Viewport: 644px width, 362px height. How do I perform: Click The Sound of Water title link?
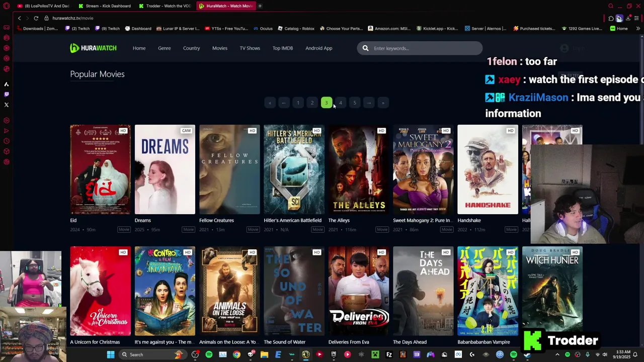(x=285, y=342)
